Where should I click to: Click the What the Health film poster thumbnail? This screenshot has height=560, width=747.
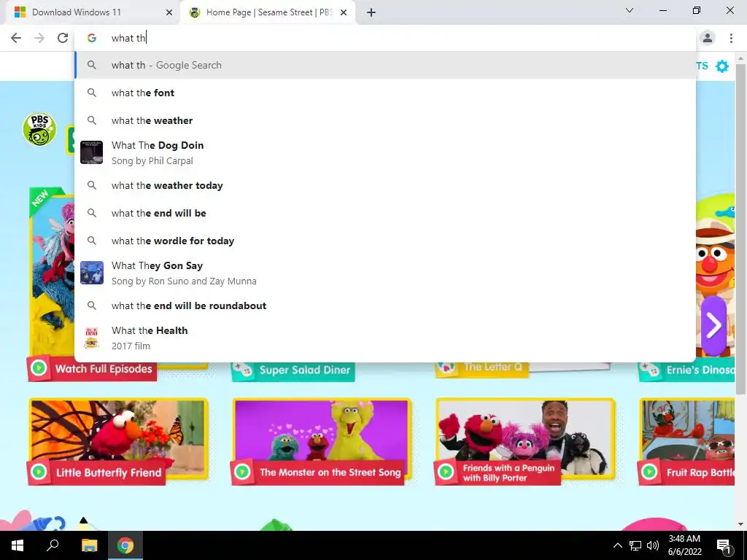91,338
